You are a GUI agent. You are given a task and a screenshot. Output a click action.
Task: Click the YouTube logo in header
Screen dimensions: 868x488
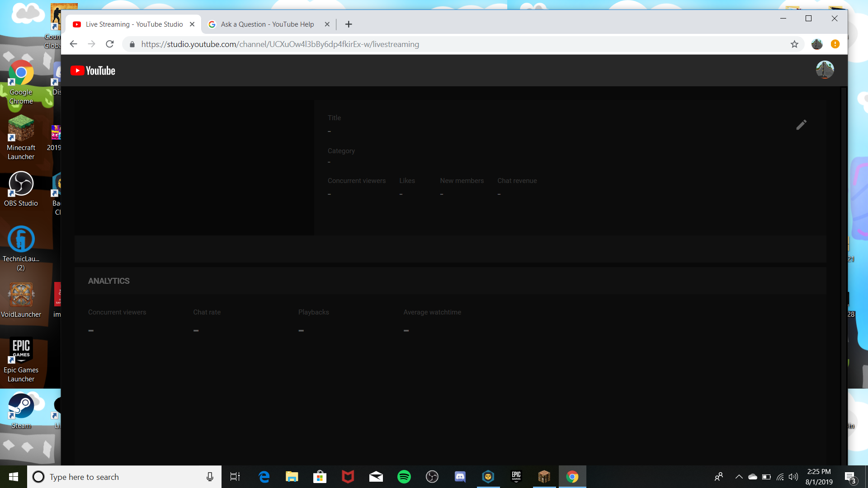[x=93, y=71]
